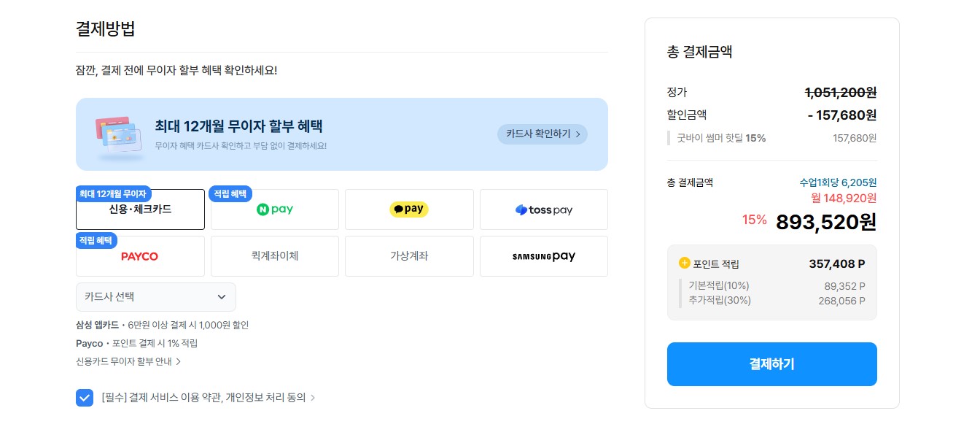980x427 pixels.
Task: Select Naver Pay logo payment option
Action: 275,209
